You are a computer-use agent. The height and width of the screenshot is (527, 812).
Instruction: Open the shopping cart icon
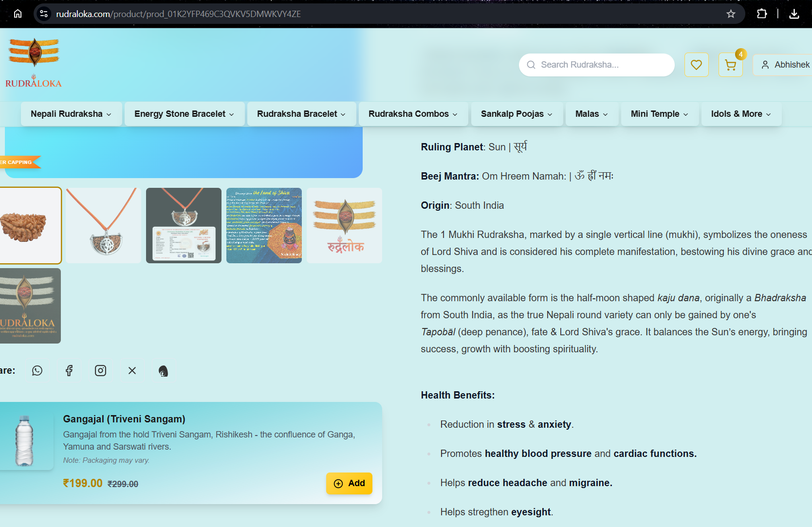click(x=730, y=65)
